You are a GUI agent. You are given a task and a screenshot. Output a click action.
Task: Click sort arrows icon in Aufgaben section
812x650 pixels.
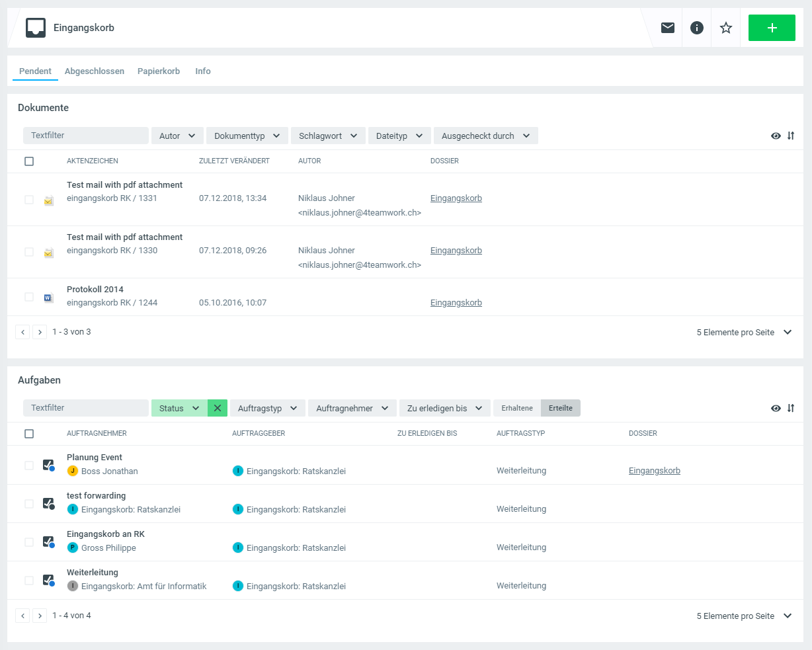point(791,408)
